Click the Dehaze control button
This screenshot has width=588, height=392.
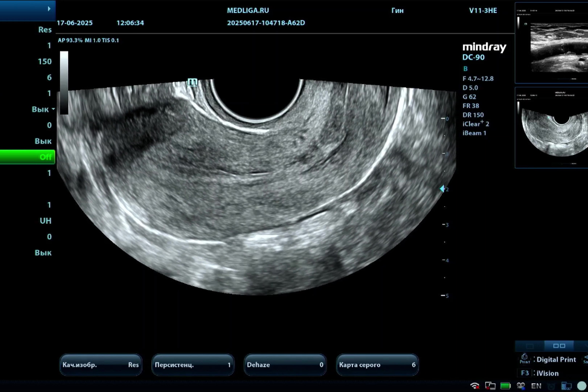pos(285,365)
